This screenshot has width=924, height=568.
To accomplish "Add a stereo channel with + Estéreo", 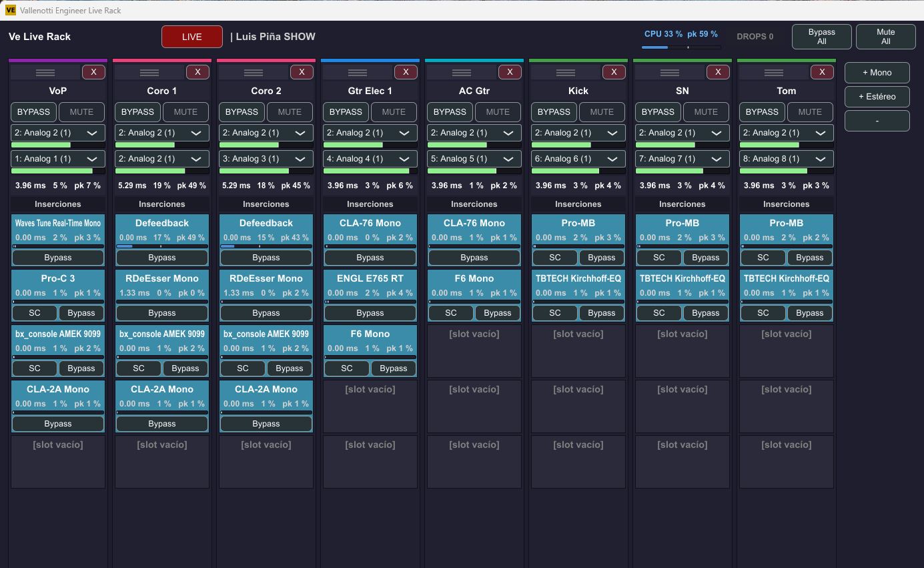I will (x=877, y=97).
